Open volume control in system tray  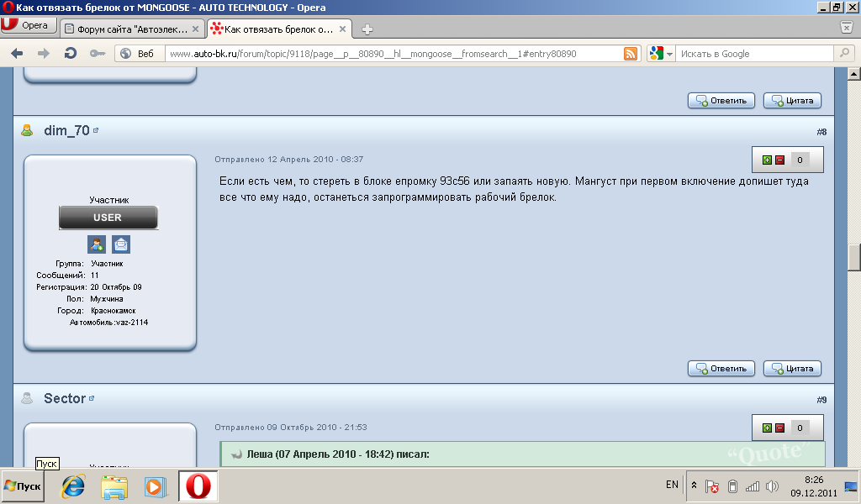pos(772,486)
